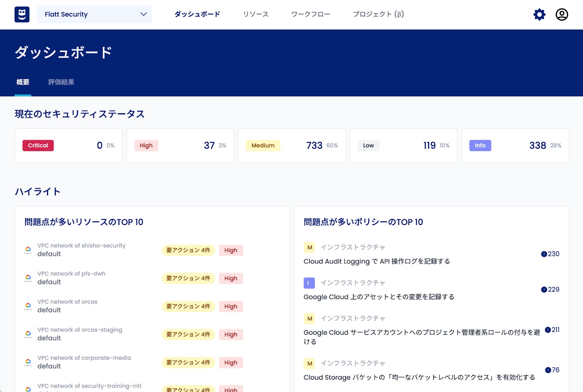This screenshot has width=583, height=392.
Task: Open the プロジェクト (β) nav item
Action: pyautogui.click(x=378, y=14)
